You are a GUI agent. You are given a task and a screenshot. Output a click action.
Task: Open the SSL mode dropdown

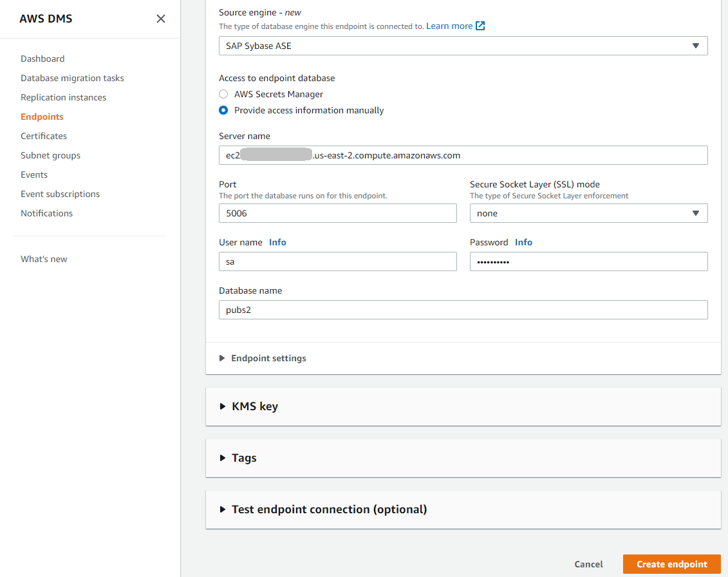(x=588, y=213)
